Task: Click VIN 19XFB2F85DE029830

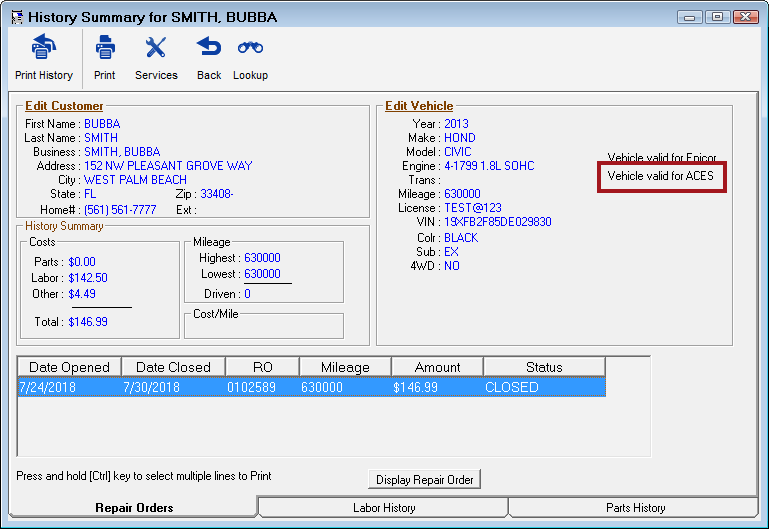Action: (498, 222)
